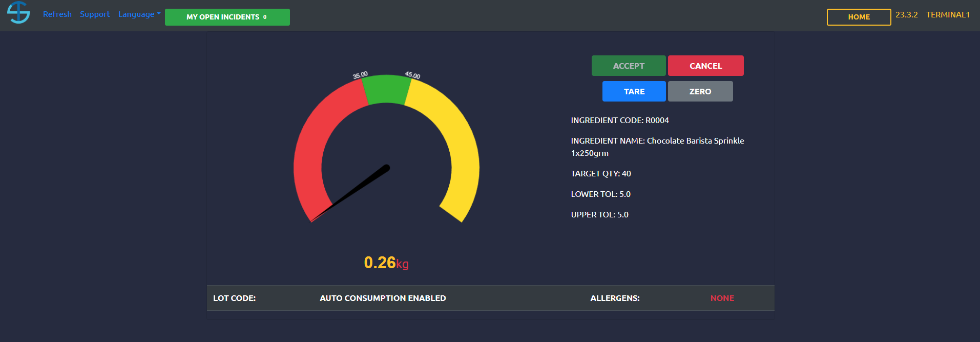Image resolution: width=980 pixels, height=342 pixels.
Task: Click the red NONE allergens value
Action: [722, 298]
